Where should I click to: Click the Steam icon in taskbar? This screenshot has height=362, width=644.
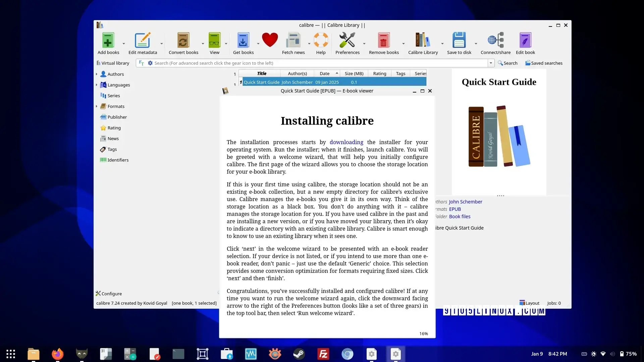299,353
